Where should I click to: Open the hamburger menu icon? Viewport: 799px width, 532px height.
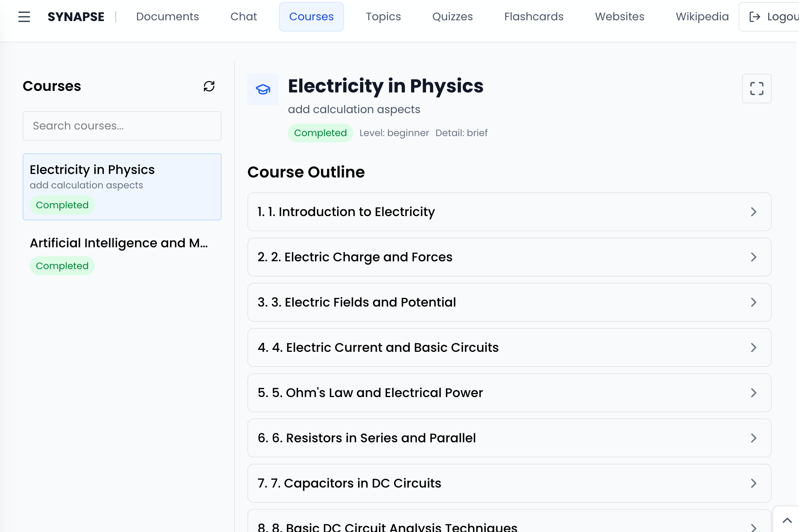coord(24,17)
